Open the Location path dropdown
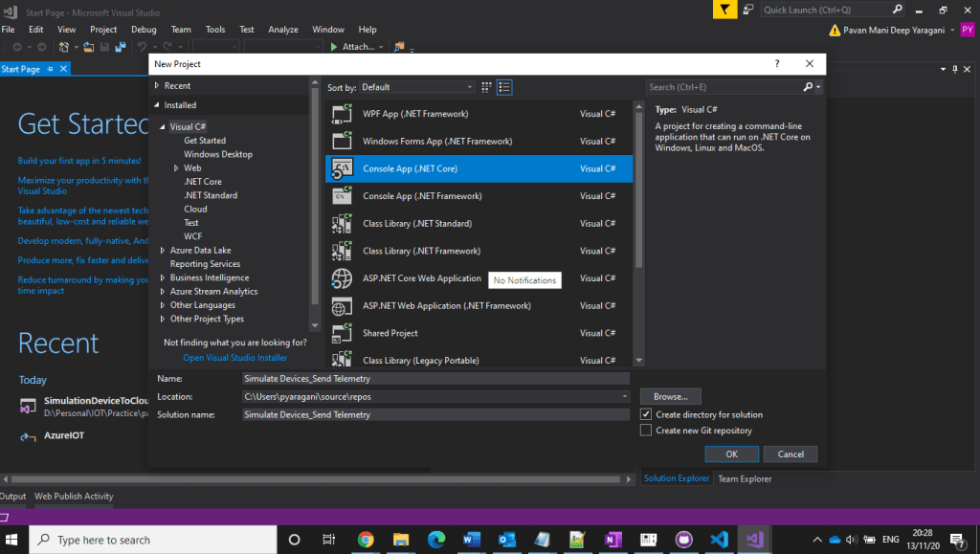Screen dimensions: 980x554 coord(625,396)
